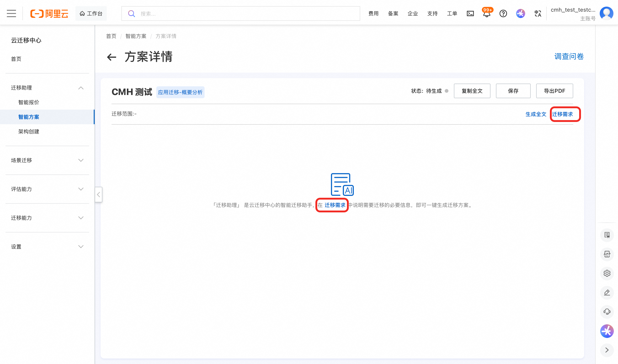Collapse the 迁移助理 sidebar section

(81, 88)
